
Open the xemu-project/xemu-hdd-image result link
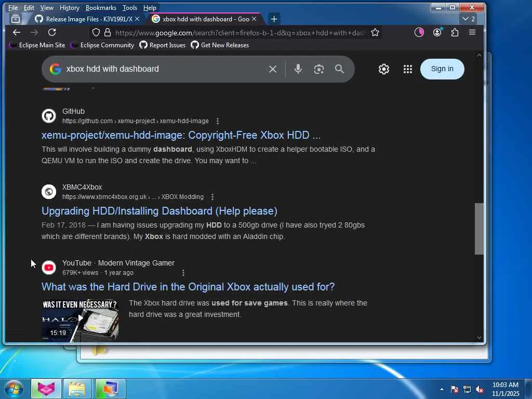(181, 135)
